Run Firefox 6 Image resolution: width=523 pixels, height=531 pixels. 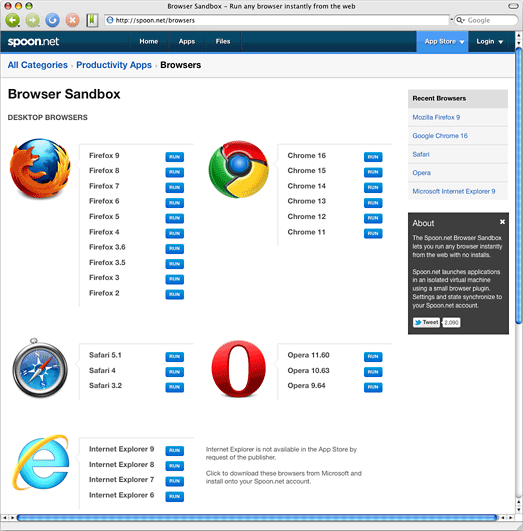click(x=174, y=203)
